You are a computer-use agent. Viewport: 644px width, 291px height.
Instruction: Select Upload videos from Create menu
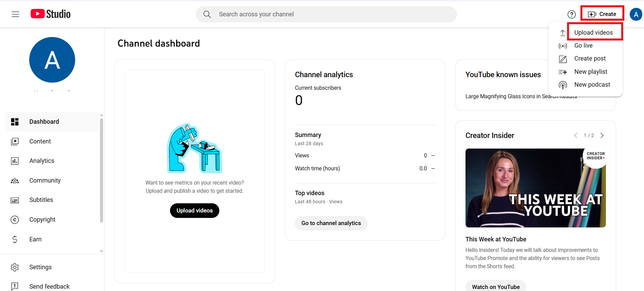pyautogui.click(x=593, y=33)
